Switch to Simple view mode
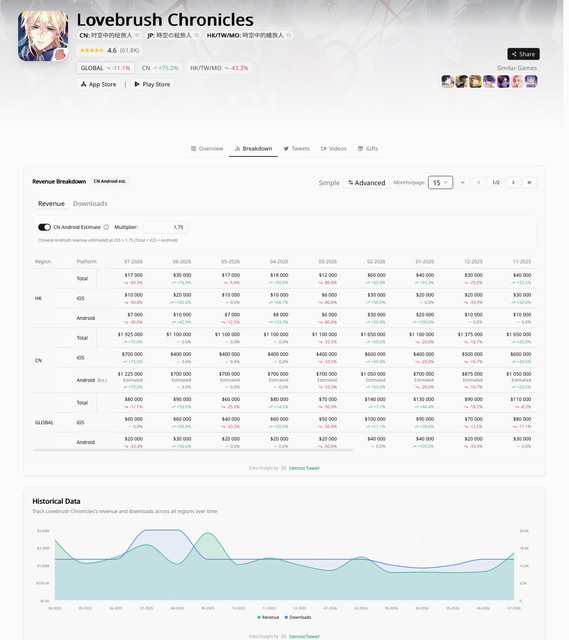 [x=329, y=183]
